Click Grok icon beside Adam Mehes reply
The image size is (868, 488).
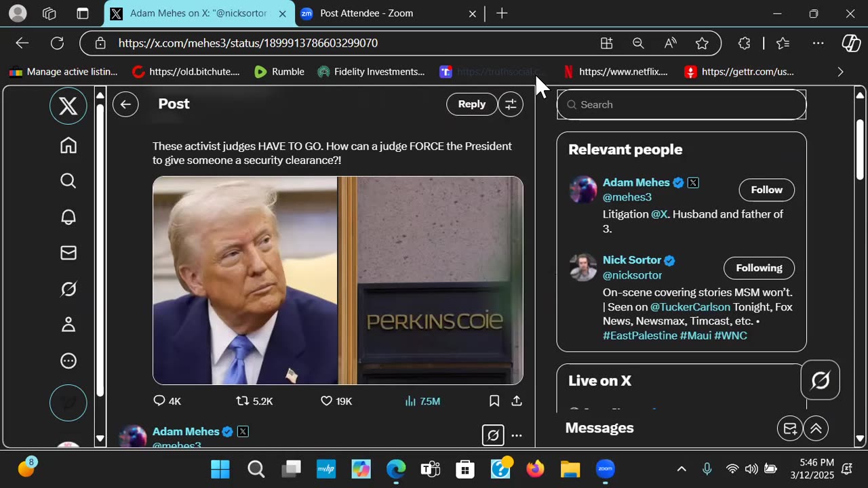click(493, 435)
